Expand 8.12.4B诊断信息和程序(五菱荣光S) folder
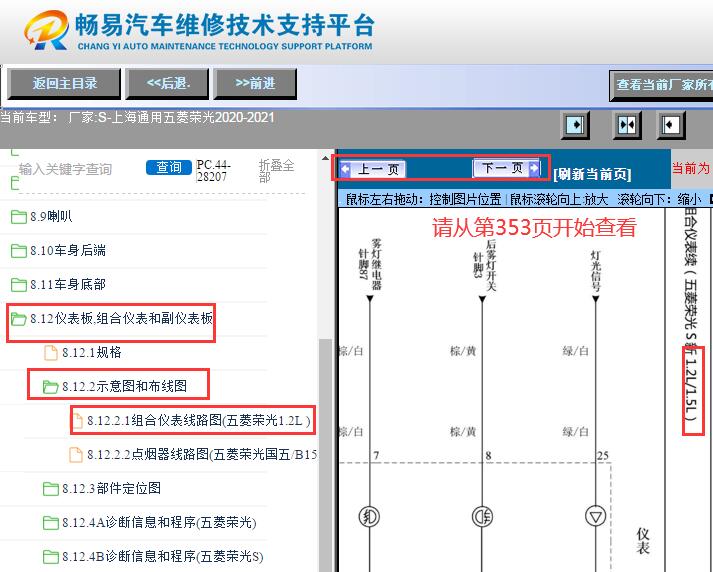 pyautogui.click(x=162, y=557)
